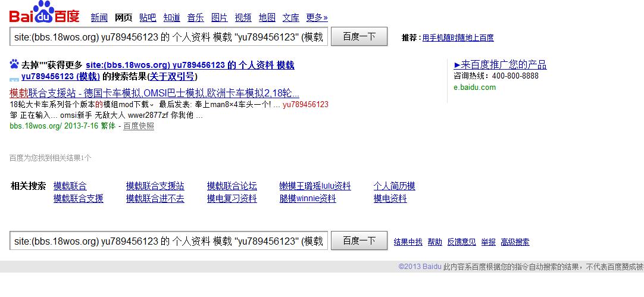Click related search 模载联合进不去
Image resolution: width=644 pixels, height=297 pixels.
point(155,199)
